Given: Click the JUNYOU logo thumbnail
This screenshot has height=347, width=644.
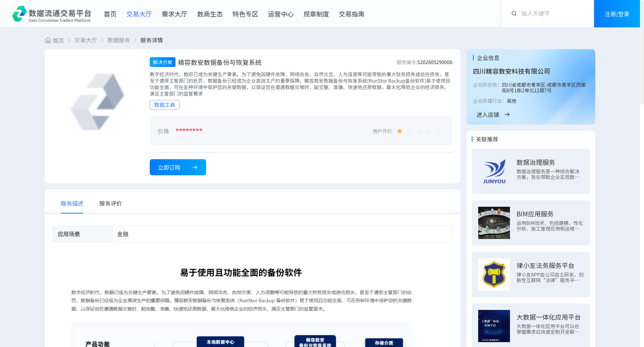Looking at the screenshot, I should 494,171.
